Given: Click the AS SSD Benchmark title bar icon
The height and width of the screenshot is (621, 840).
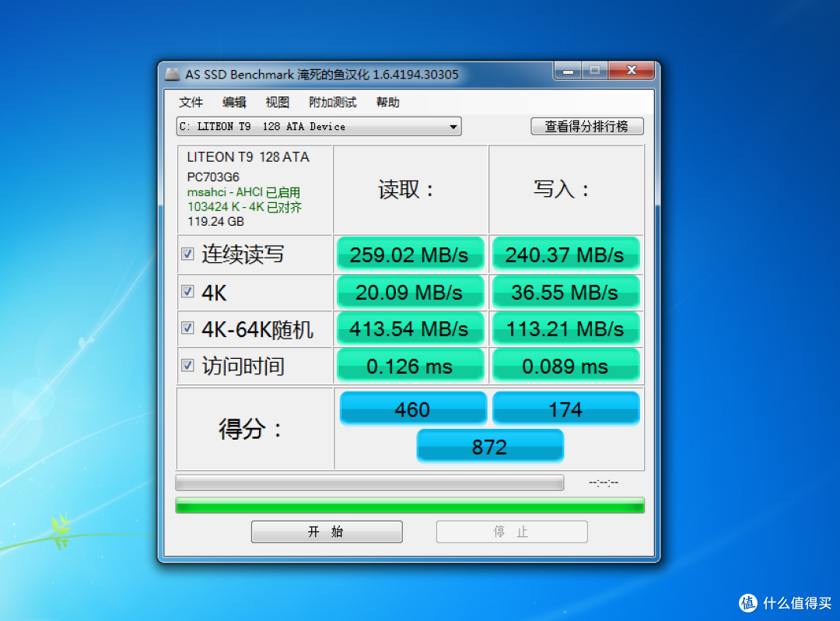Looking at the screenshot, I should click(x=172, y=73).
